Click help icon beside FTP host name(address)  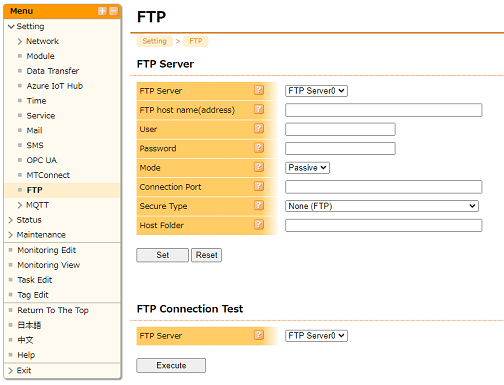click(x=259, y=109)
